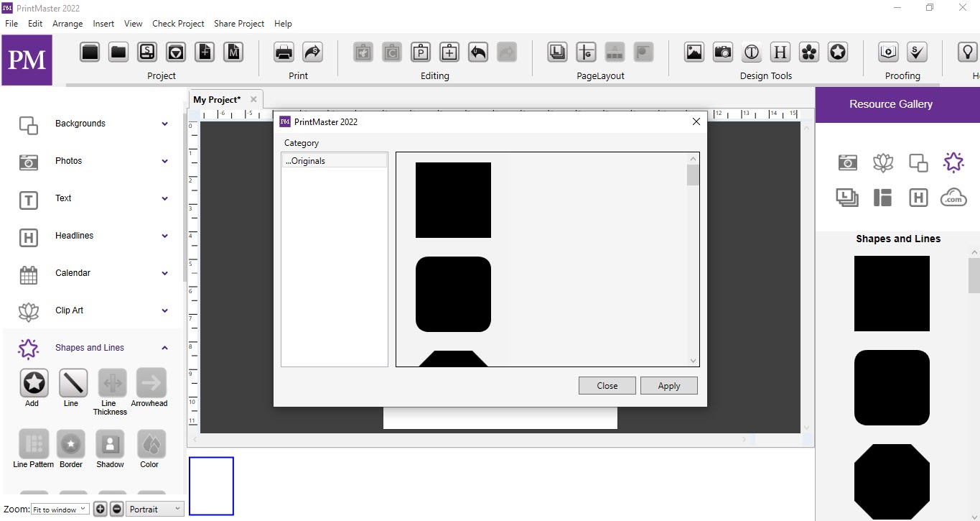This screenshot has height=521, width=980.
Task: Open the Portrait orientation dropdown
Action: (x=155, y=509)
